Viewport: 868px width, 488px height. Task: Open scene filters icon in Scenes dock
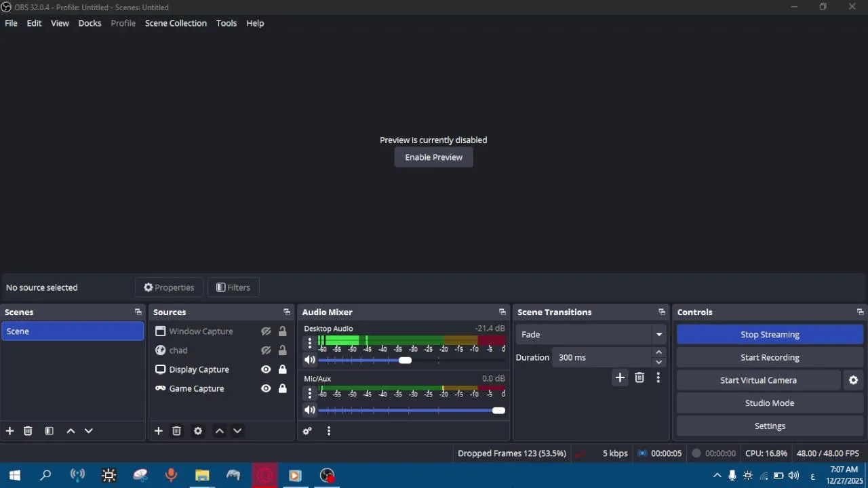pyautogui.click(x=49, y=431)
